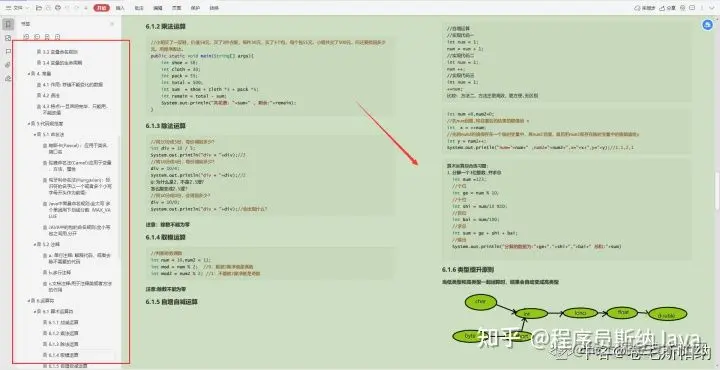This screenshot has width=720, height=370.
Task: Click the add bookmark icon
Action: click(47, 36)
